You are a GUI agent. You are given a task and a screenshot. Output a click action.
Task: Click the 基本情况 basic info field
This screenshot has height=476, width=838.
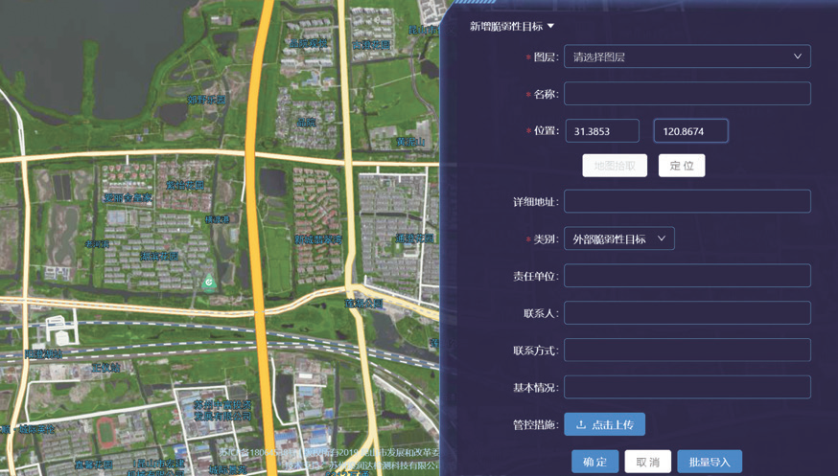686,387
